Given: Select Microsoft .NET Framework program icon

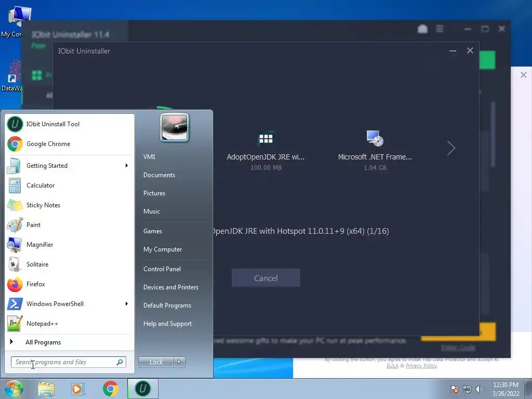Looking at the screenshot, I should (375, 138).
